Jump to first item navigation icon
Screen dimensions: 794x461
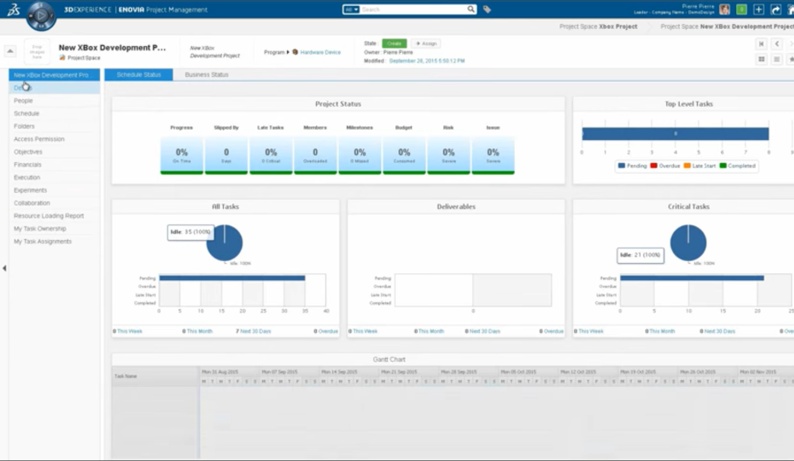click(761, 44)
